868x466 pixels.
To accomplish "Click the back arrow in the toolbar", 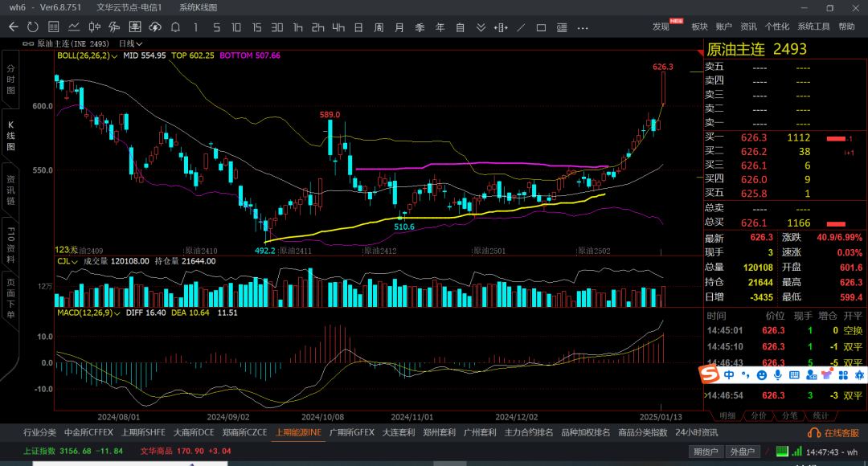I will (x=13, y=27).
